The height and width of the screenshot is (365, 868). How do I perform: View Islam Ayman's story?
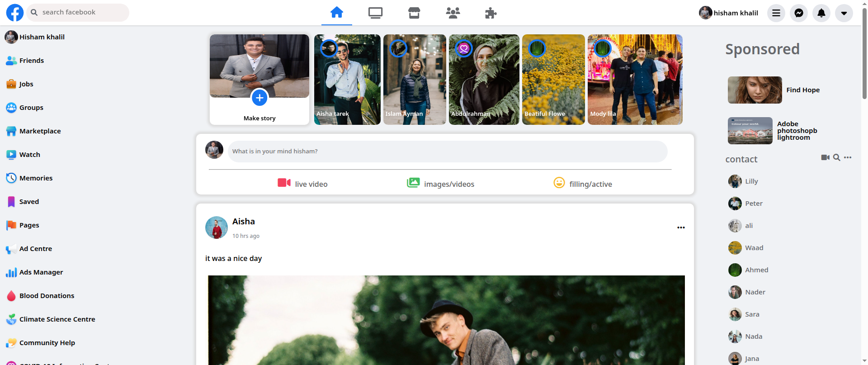coord(415,80)
